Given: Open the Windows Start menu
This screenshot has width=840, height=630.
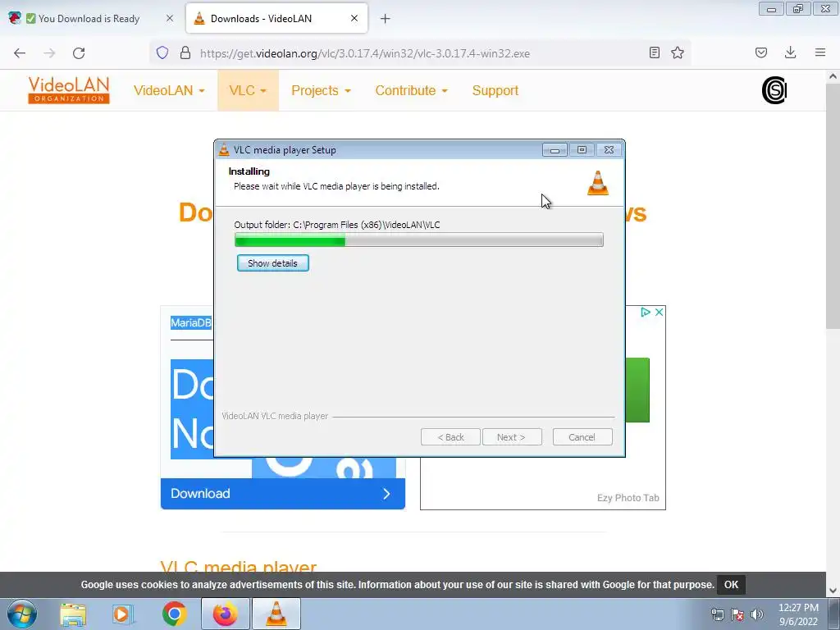Looking at the screenshot, I should pyautogui.click(x=22, y=614).
